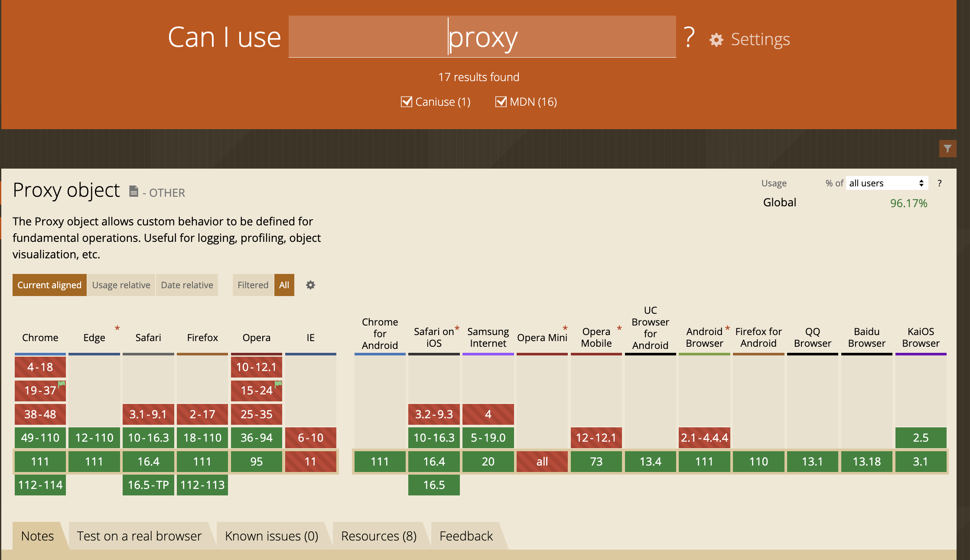Image resolution: width=970 pixels, height=560 pixels.
Task: Select the Opera Mobile 12-12.1 cell
Action: tap(596, 438)
